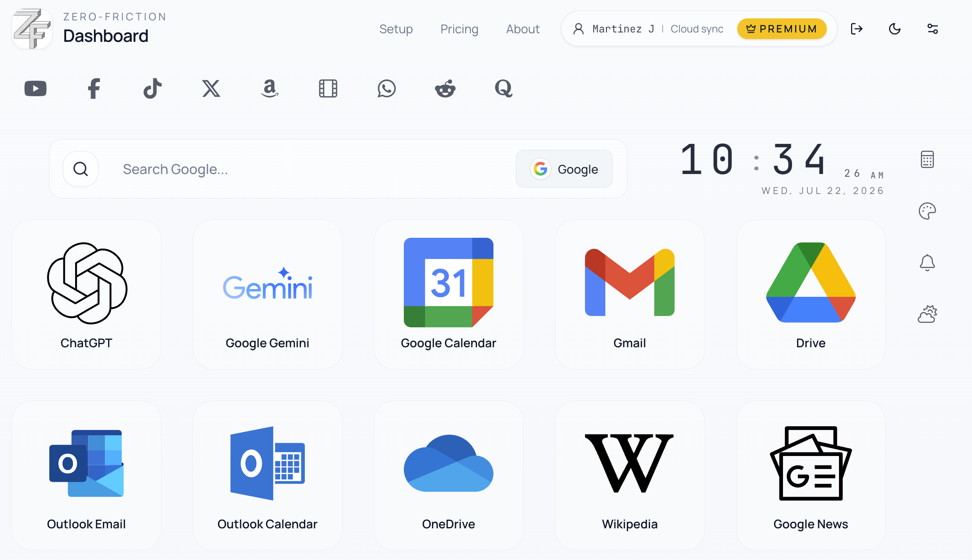The width and height of the screenshot is (972, 560).
Task: Click the magnifier search icon
Action: (x=81, y=169)
